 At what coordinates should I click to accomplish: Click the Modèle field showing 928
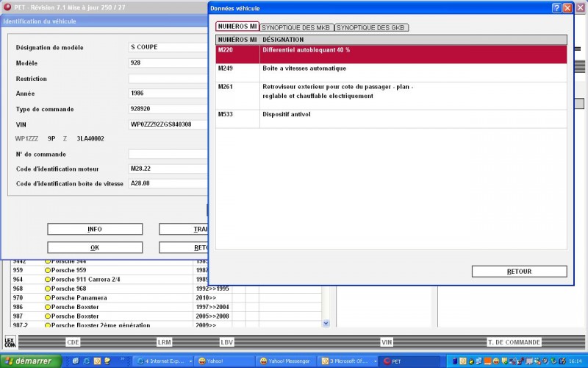(168, 63)
